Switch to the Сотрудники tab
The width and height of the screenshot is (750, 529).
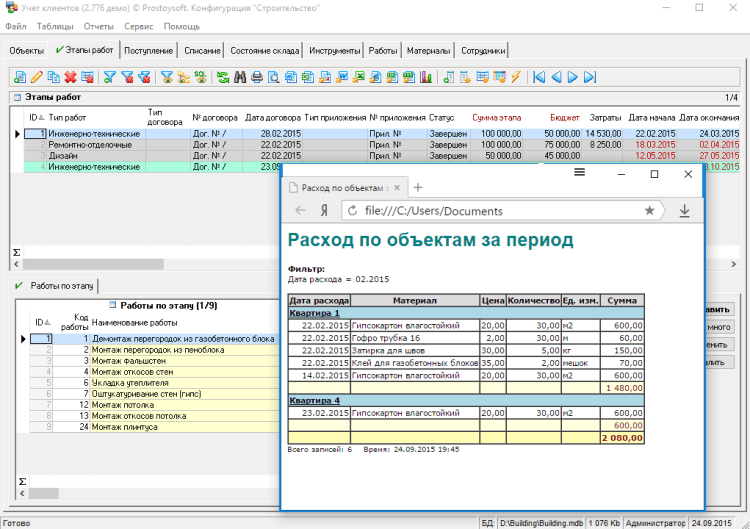coord(484,50)
